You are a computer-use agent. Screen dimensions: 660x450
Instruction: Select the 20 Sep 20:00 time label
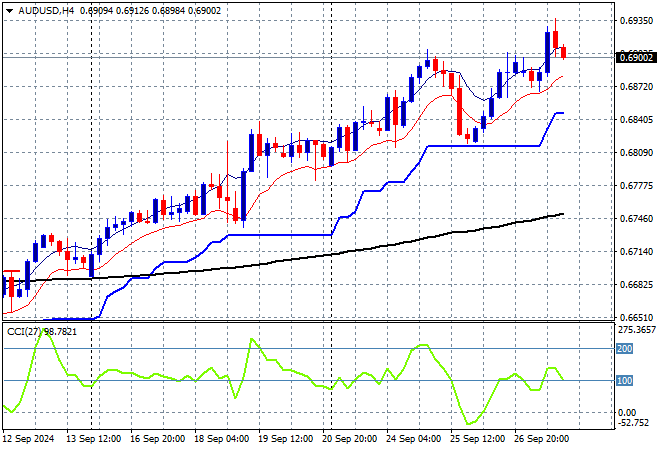pyautogui.click(x=349, y=439)
